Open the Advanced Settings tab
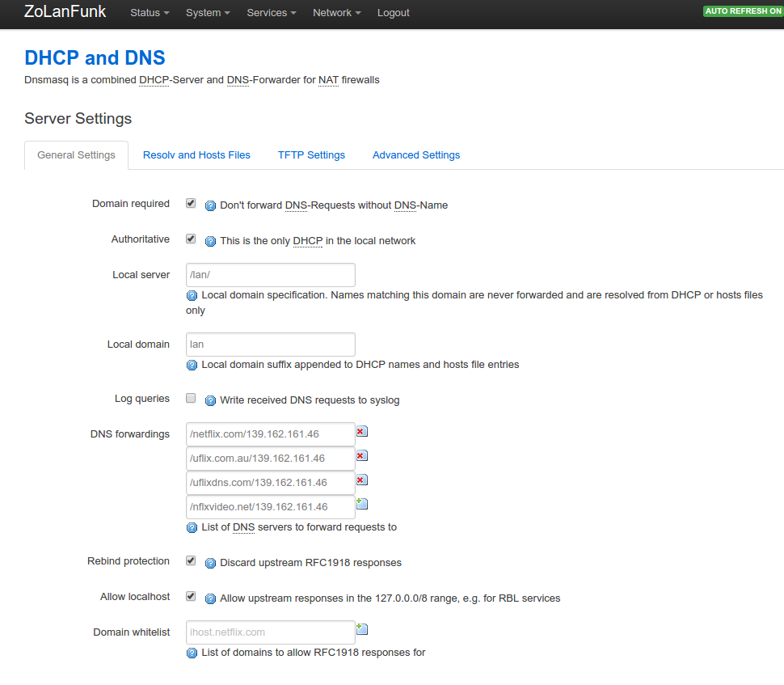The width and height of the screenshot is (784, 685). coord(416,155)
